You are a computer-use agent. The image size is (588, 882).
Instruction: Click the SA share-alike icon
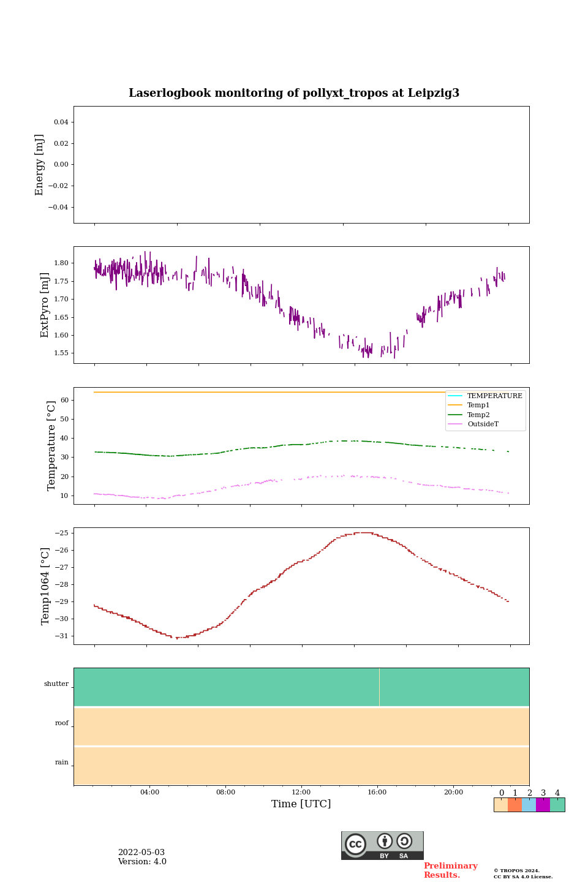point(404,842)
